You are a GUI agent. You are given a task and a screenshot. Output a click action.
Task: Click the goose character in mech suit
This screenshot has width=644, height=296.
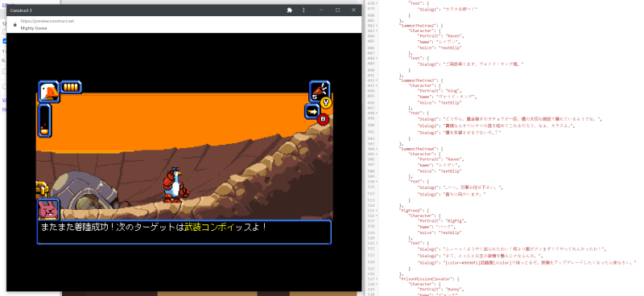click(x=175, y=185)
